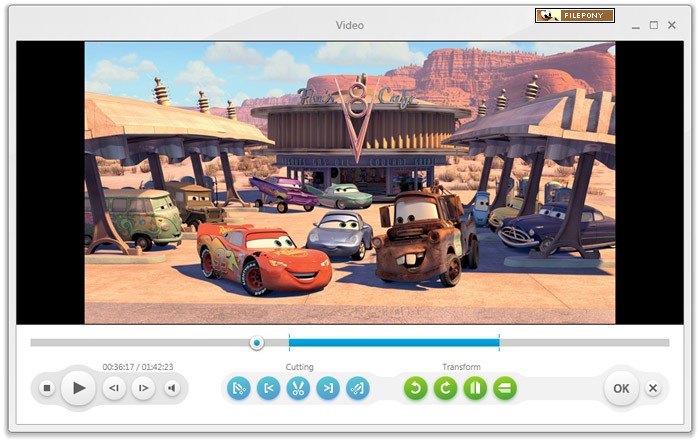The height and width of the screenshot is (442, 700).
Task: Flip the video vertically
Action: (x=505, y=388)
